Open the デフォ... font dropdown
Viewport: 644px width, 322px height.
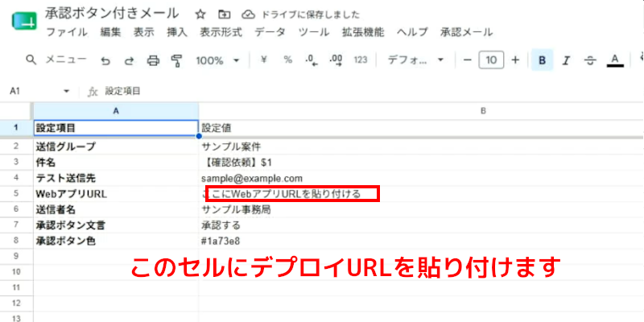click(x=415, y=60)
